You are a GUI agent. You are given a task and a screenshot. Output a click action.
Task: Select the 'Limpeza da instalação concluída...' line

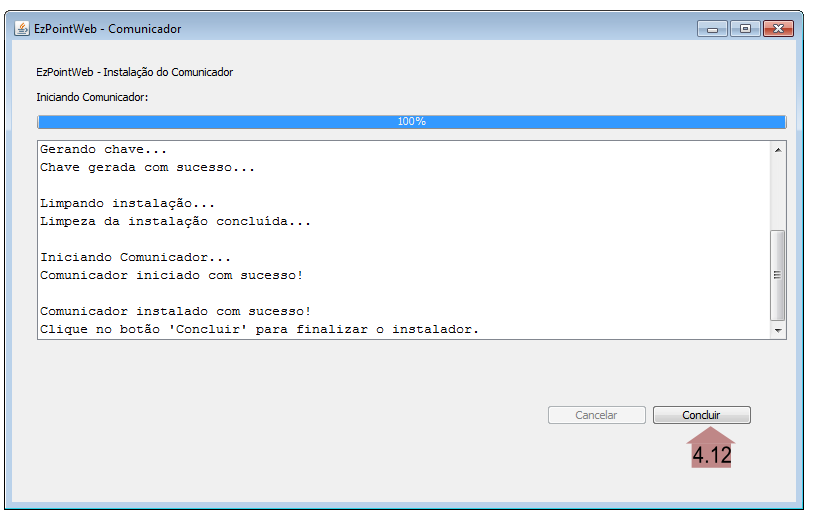[x=175, y=222]
